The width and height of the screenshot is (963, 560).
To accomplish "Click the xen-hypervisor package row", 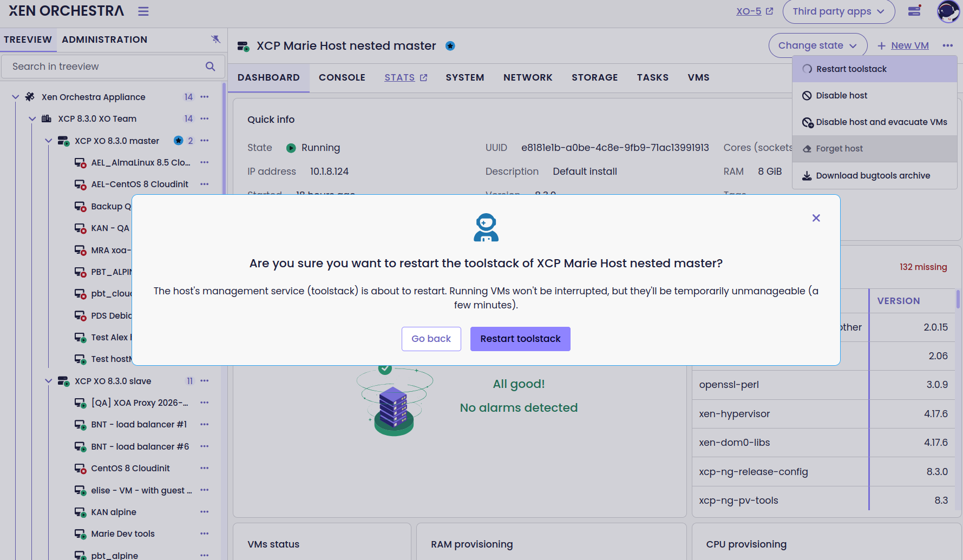I will pyautogui.click(x=823, y=414).
